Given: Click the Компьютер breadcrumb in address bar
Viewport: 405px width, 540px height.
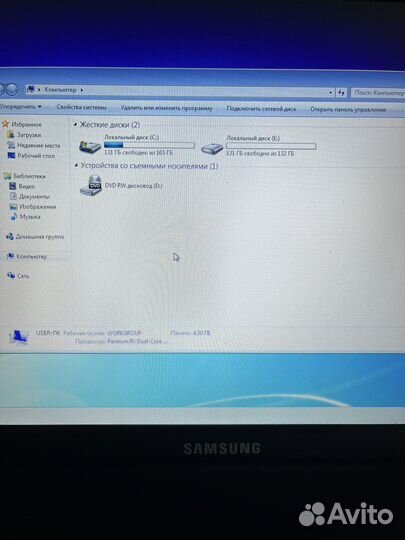Looking at the screenshot, I should (60, 90).
